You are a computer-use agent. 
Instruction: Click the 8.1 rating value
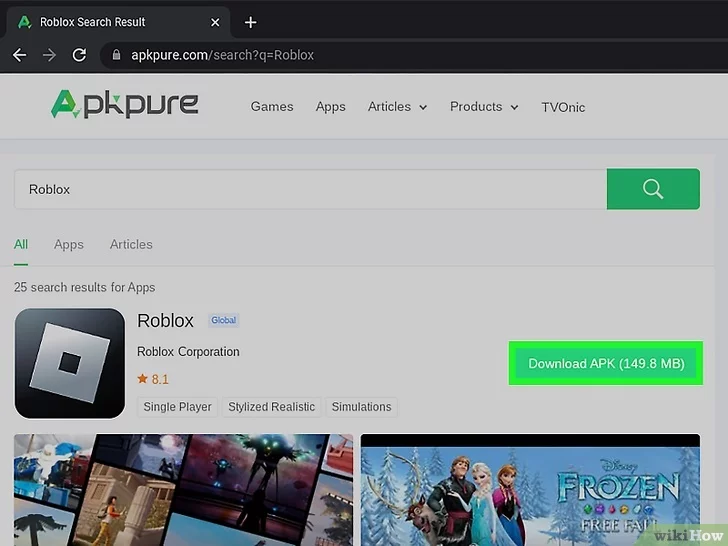160,379
